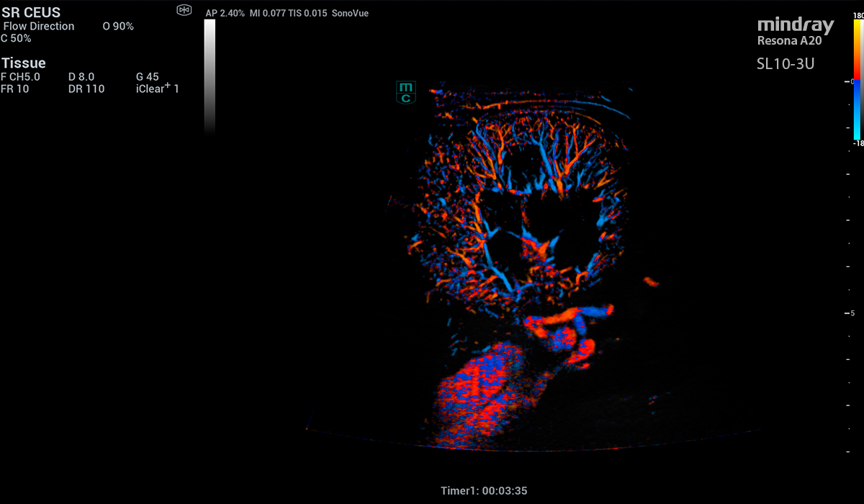Select the O 90% opacity parameter
Viewport: 864px width, 504px height.
(118, 27)
